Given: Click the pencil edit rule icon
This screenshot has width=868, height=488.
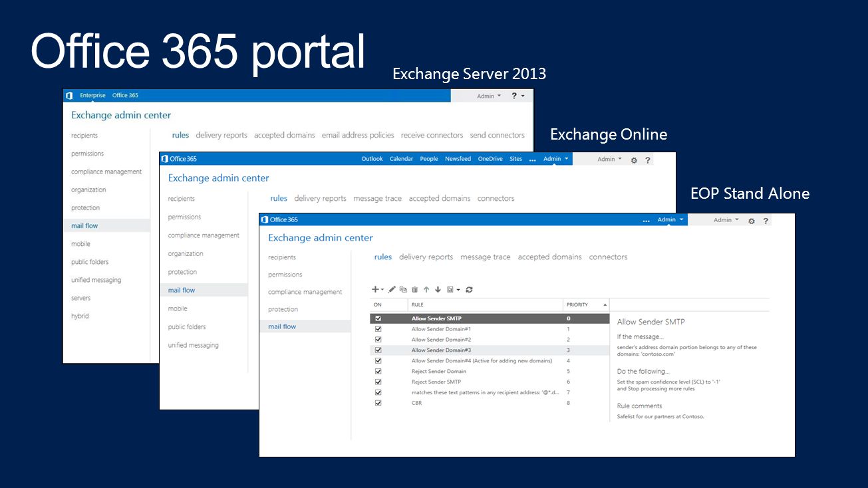Looking at the screenshot, I should point(392,290).
